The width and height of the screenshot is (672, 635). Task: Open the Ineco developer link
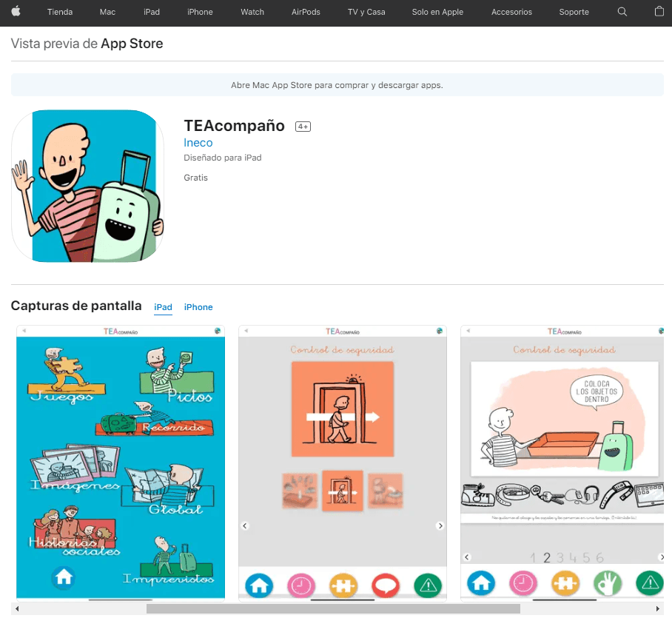coord(198,143)
